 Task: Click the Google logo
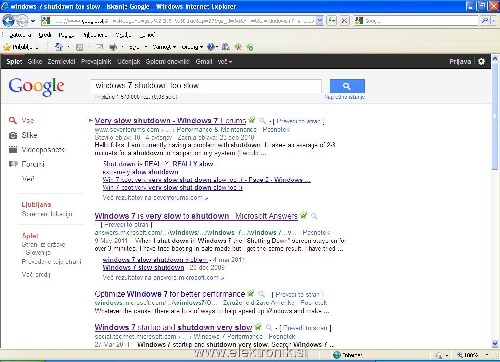coord(36,86)
